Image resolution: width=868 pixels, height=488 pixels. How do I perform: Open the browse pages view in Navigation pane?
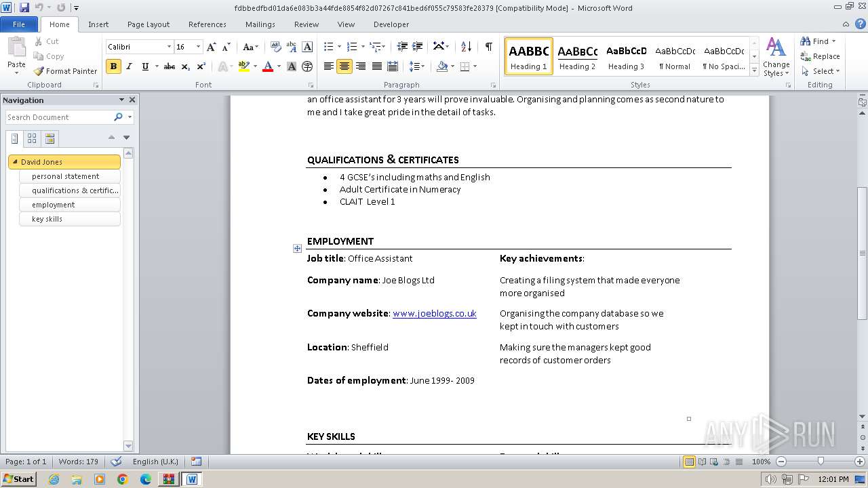(x=32, y=138)
